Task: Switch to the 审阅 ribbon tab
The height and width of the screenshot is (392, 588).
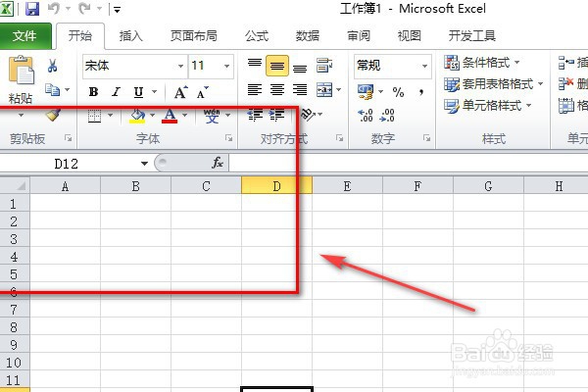Action: [359, 36]
